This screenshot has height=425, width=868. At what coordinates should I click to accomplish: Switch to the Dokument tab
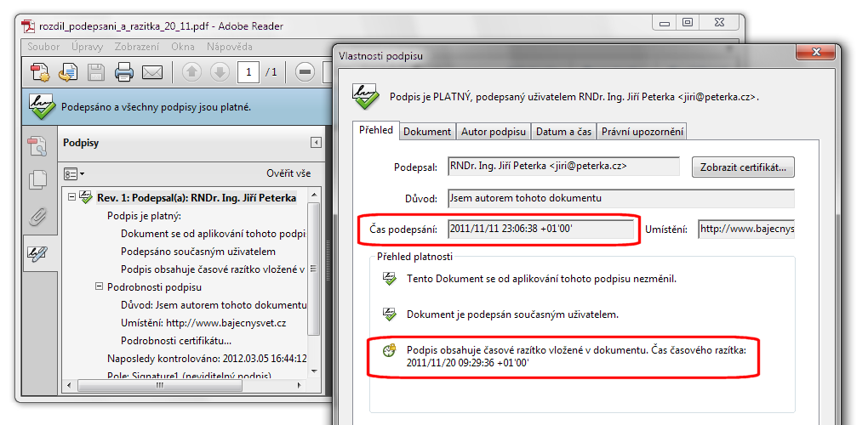427,132
